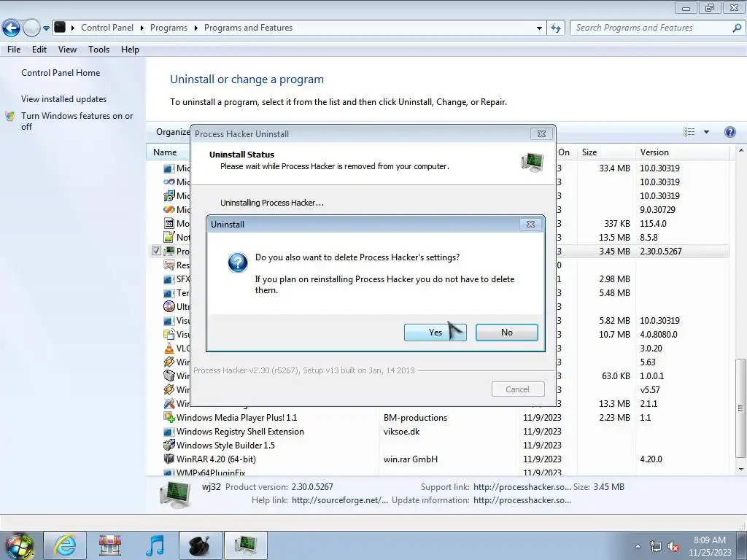Click win.rar GmbH publisher cell
This screenshot has width=747, height=560.
tap(410, 459)
